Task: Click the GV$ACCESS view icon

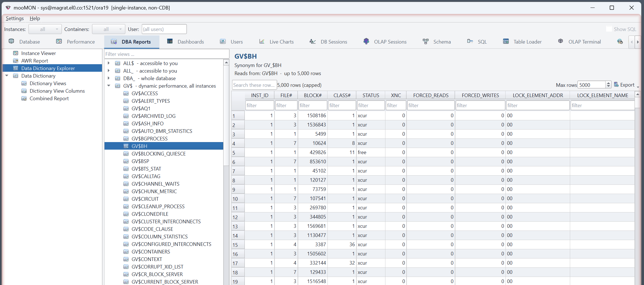Action: 126,93
